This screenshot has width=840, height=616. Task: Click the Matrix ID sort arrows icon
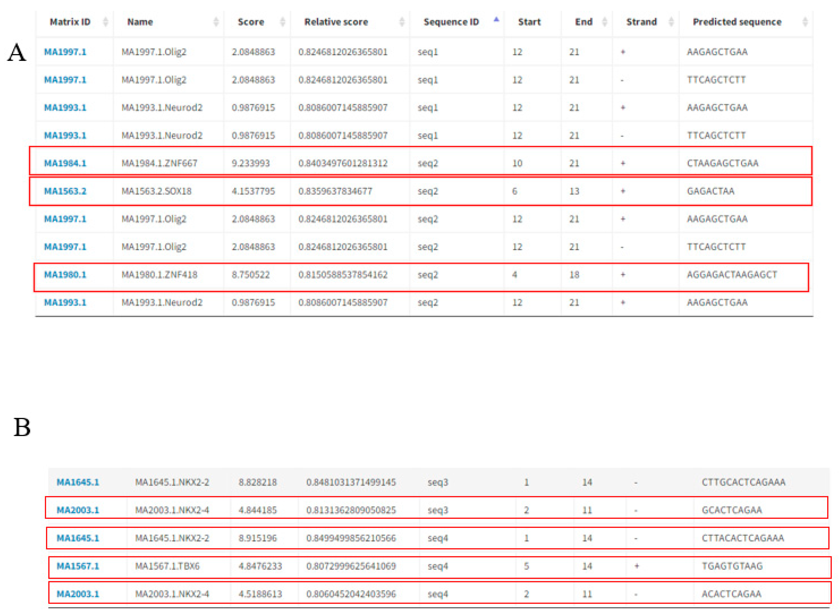click(x=106, y=22)
